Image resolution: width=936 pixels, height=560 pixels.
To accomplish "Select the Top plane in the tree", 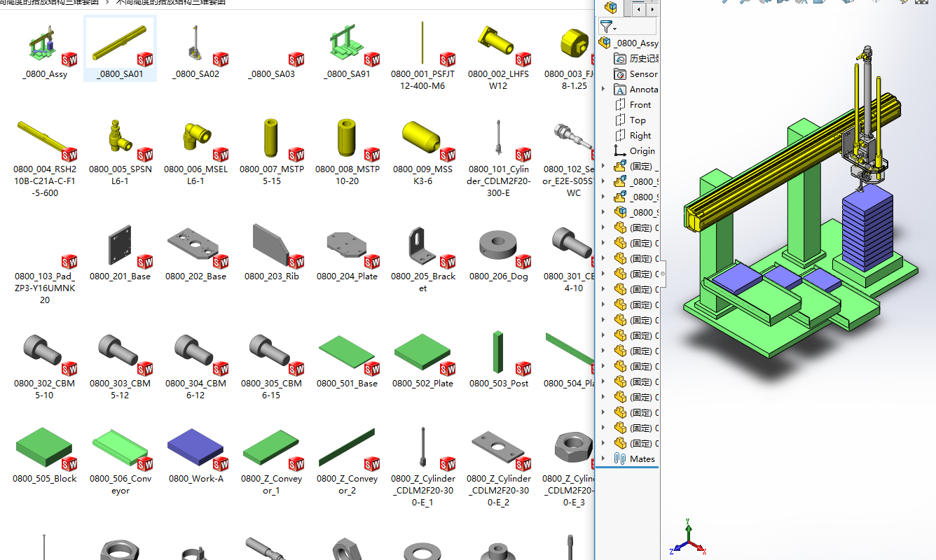I will [x=630, y=120].
